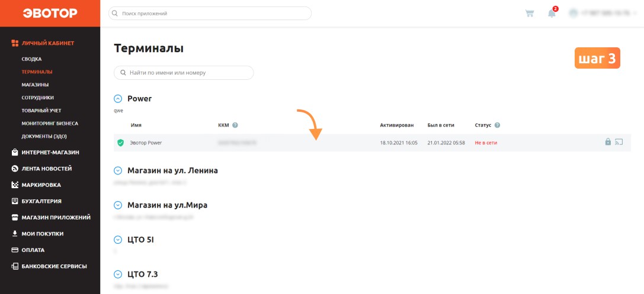Click magnifier in terminal search field
This screenshot has width=644, height=294.
(x=123, y=73)
